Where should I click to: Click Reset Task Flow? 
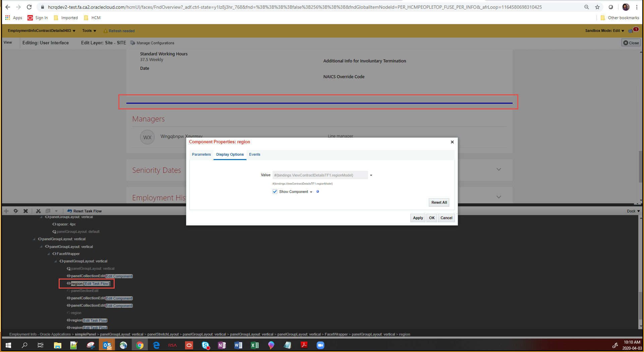click(84, 211)
